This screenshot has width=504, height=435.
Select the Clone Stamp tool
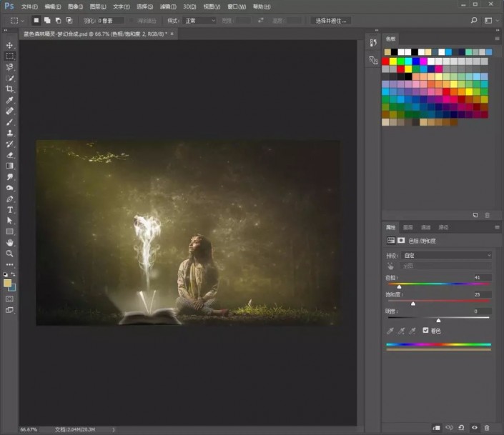[9, 133]
